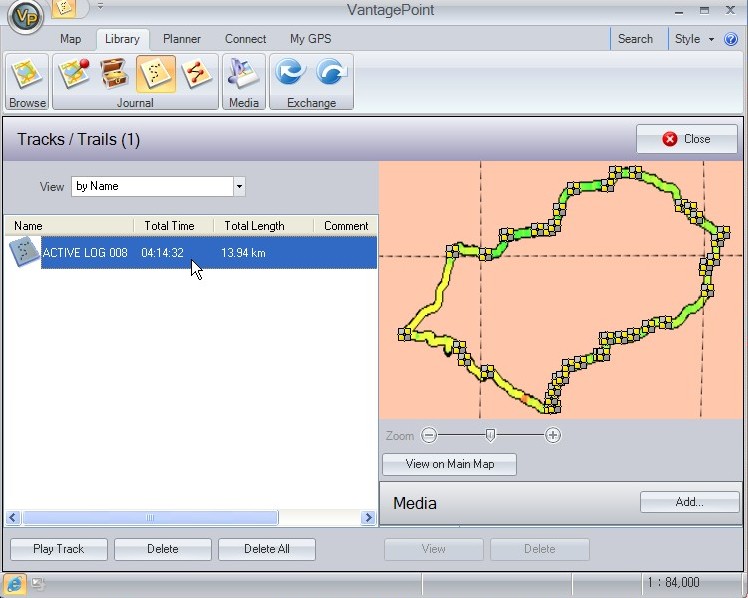Screen dimensions: 748x598
Task: Click the tracks quick-access icon in title bar
Action: pyautogui.click(x=64, y=8)
